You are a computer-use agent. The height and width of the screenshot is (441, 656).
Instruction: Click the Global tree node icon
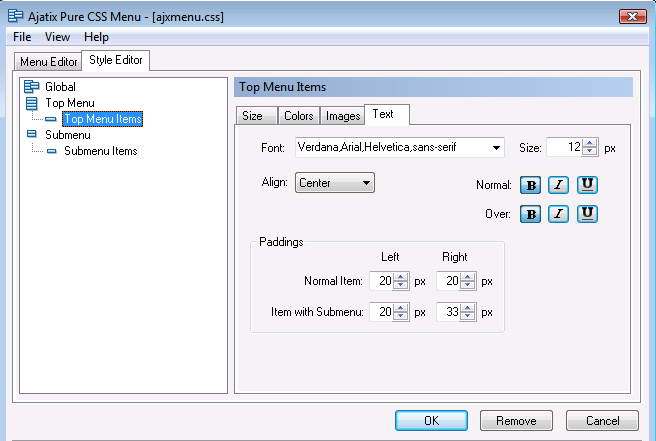(31, 87)
